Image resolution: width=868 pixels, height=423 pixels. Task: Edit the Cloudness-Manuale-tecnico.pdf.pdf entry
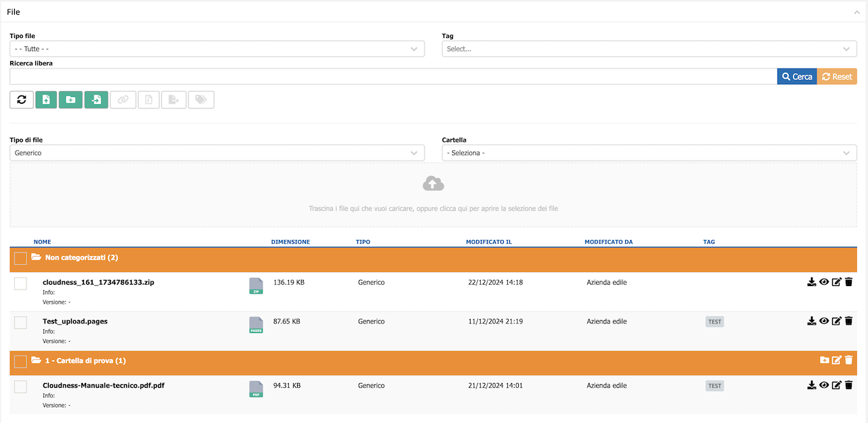[837, 385]
